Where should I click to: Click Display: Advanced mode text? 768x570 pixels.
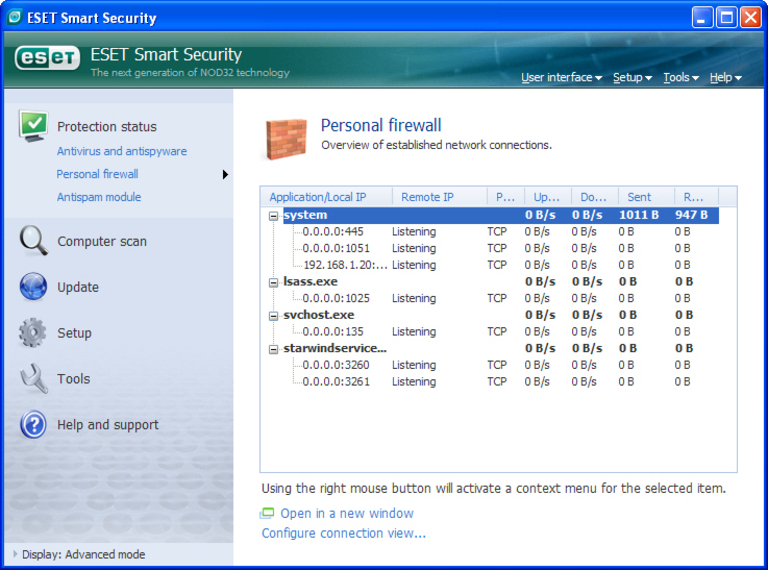pos(84,554)
